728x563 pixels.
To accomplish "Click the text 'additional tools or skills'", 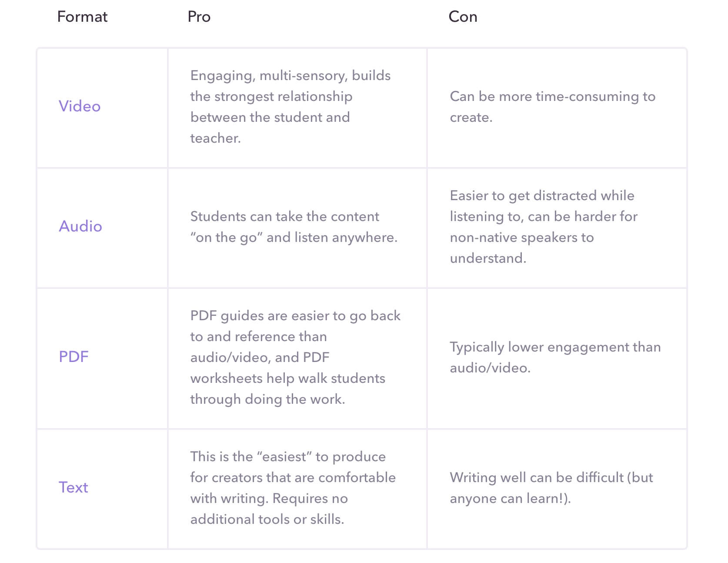I will (x=266, y=519).
